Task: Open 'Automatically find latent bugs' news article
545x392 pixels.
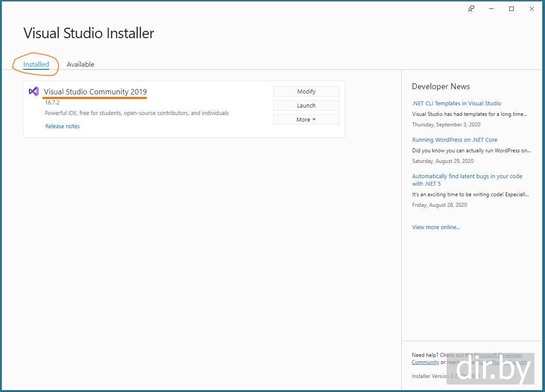Action: coord(467,180)
